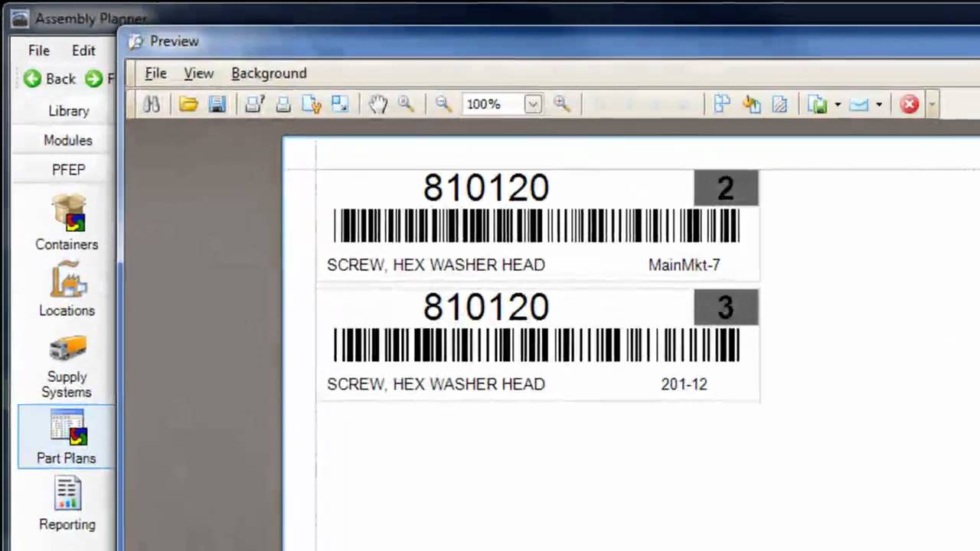Click the binoculars Search icon in Preview toolbar
This screenshot has width=980, height=551.
pyautogui.click(x=152, y=104)
